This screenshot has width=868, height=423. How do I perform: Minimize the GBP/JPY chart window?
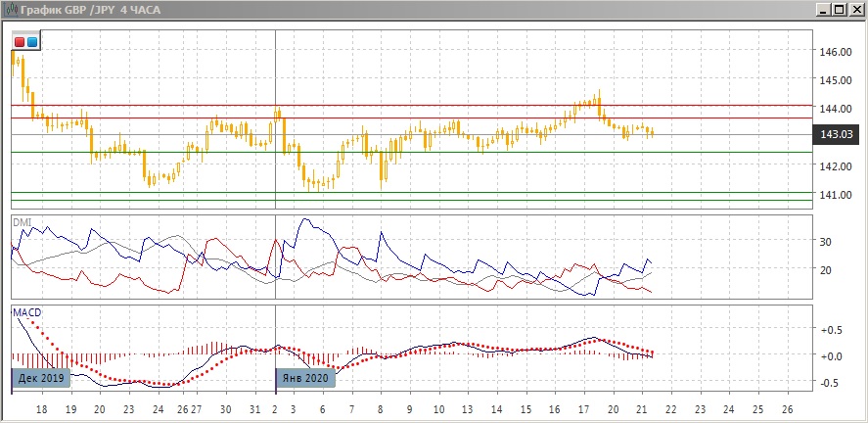[x=823, y=10]
